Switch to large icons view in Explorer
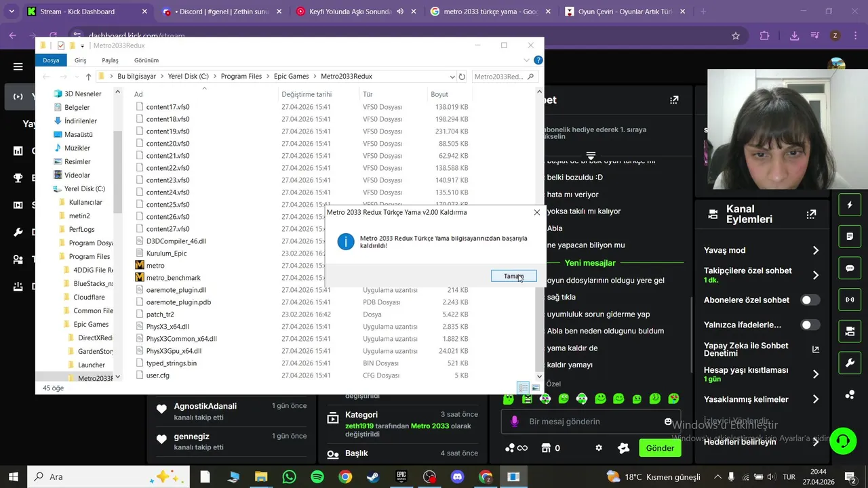This screenshot has width=868, height=488. coord(536,388)
